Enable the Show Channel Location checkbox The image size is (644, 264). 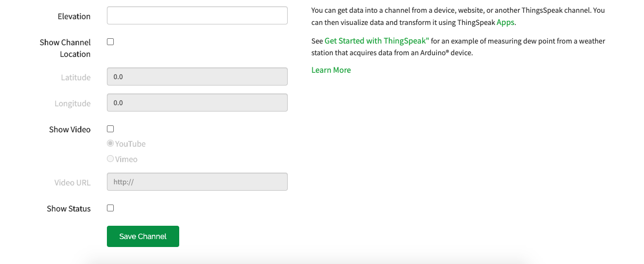pos(111,42)
